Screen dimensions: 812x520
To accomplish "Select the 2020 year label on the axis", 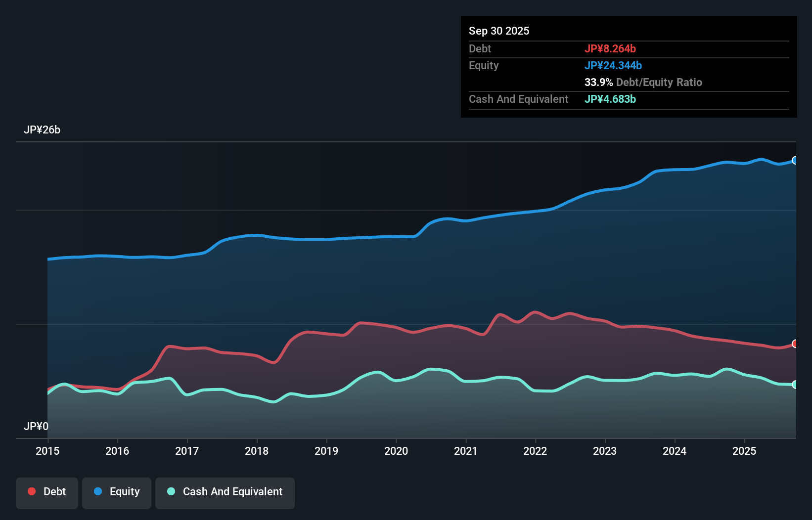I will click(396, 451).
